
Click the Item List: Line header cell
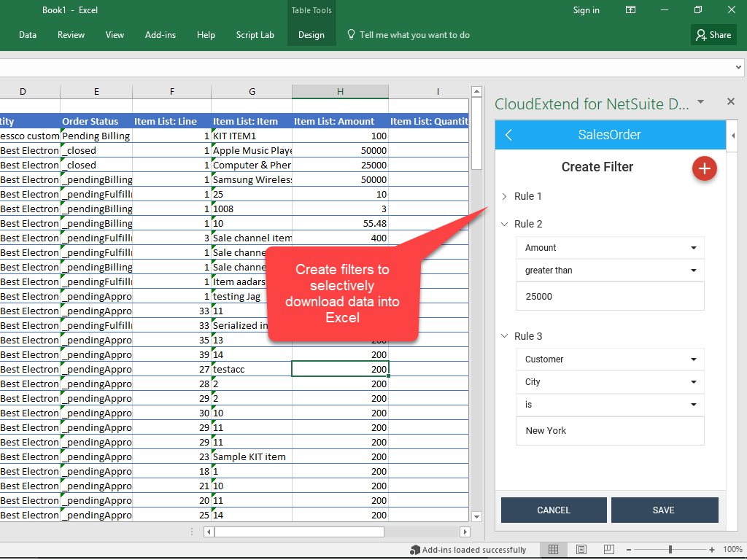pos(172,121)
